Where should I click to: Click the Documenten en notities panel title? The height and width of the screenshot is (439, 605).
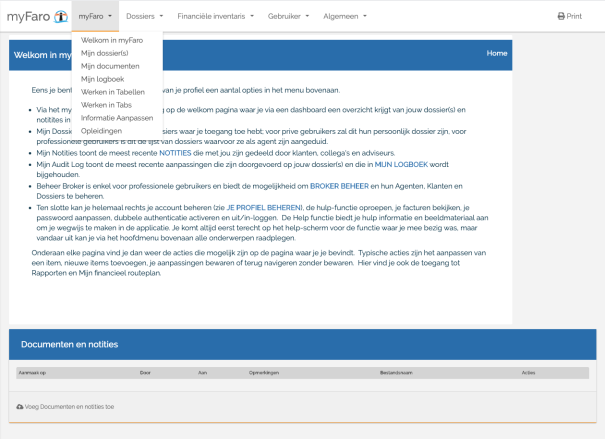[x=69, y=344]
